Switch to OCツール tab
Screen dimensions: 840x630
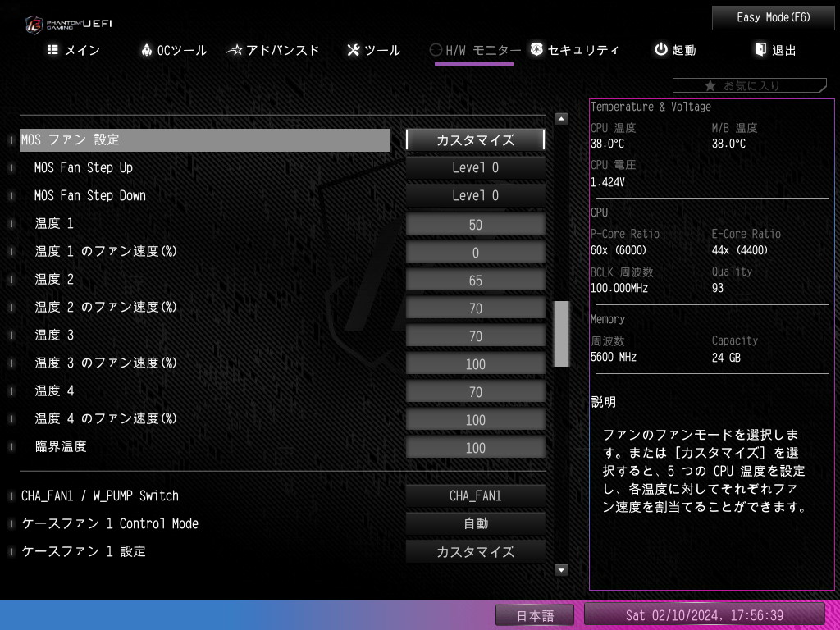174,50
